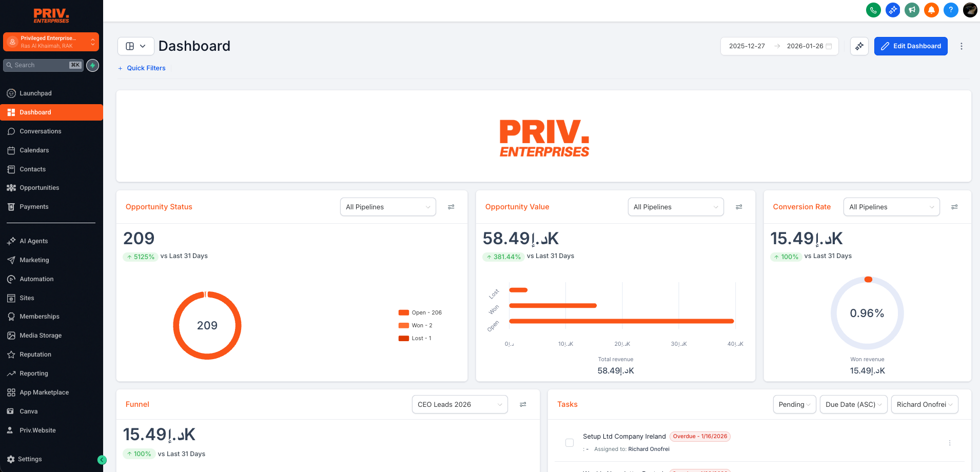The width and height of the screenshot is (980, 472).
Task: Open the CEO Leads 2026 funnel dropdown
Action: click(460, 404)
